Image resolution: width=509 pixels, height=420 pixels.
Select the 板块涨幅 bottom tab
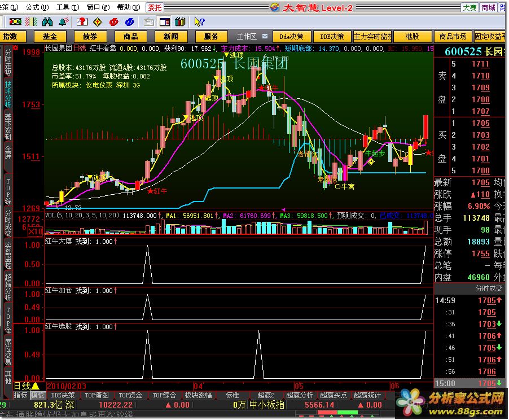tap(198, 395)
